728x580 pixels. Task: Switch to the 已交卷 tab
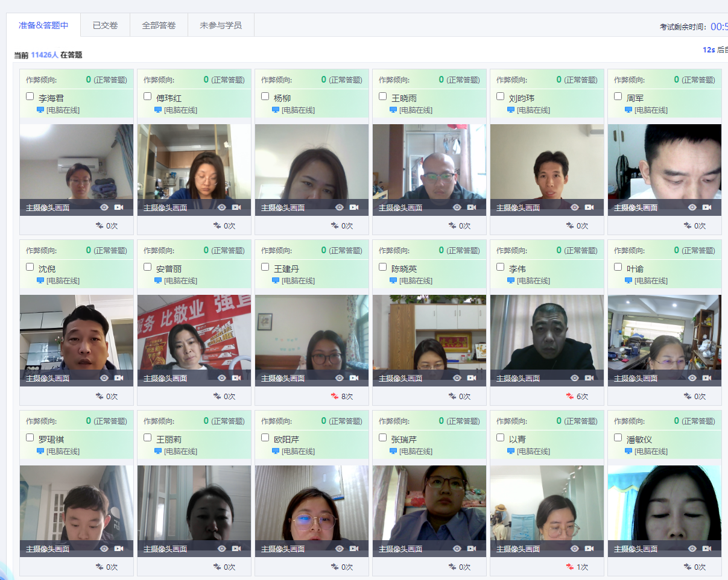coord(105,25)
